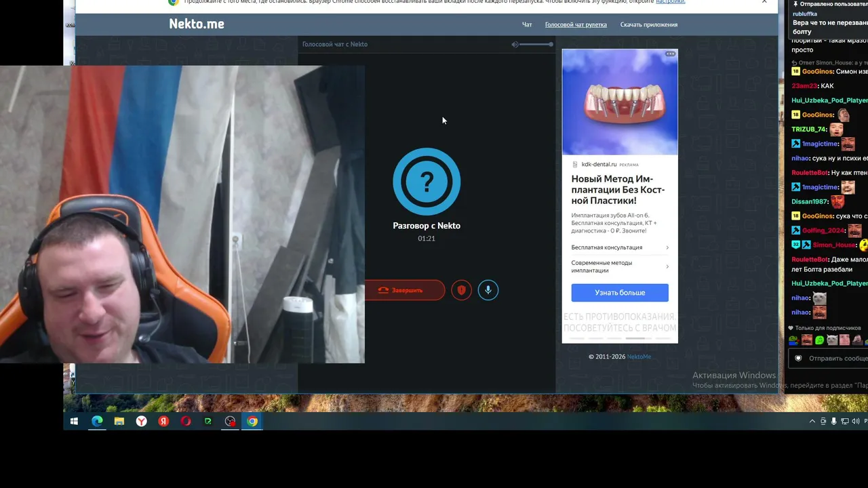868x488 pixels.
Task: Click the tray volume speaker icon
Action: [x=854, y=422]
